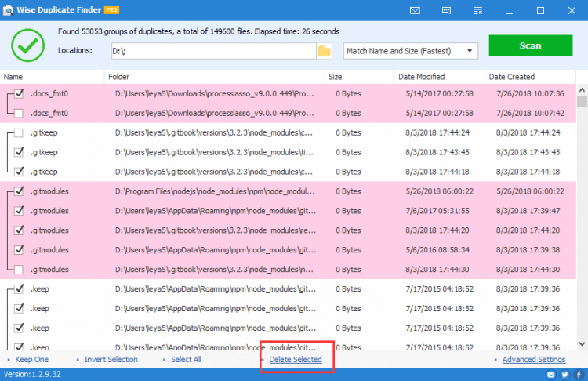Uncheck .gitmodules modified 17:44:20 checkbox
This screenshot has height=381, width=588.
tap(19, 230)
